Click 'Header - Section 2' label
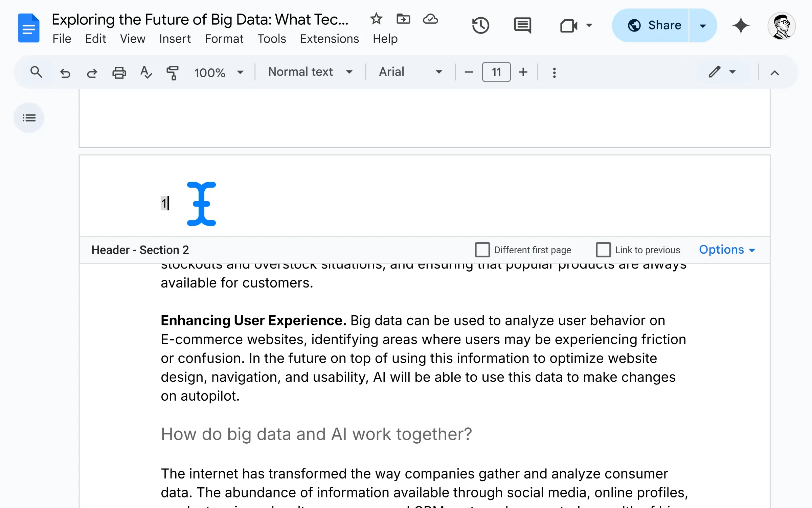The height and width of the screenshot is (508, 812). (x=140, y=250)
